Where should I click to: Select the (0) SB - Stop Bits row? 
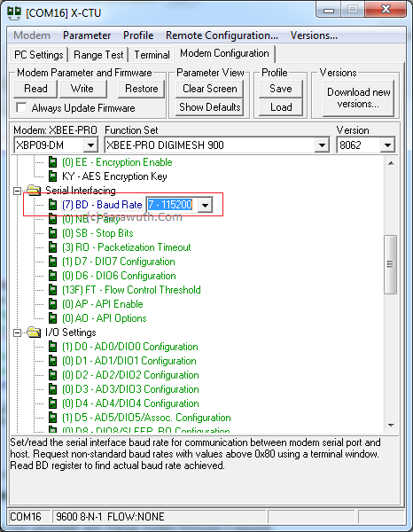97,233
